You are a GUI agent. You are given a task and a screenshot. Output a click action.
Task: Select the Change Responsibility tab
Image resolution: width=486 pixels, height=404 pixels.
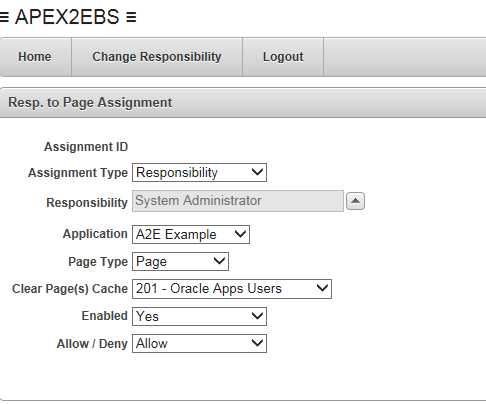click(x=157, y=57)
